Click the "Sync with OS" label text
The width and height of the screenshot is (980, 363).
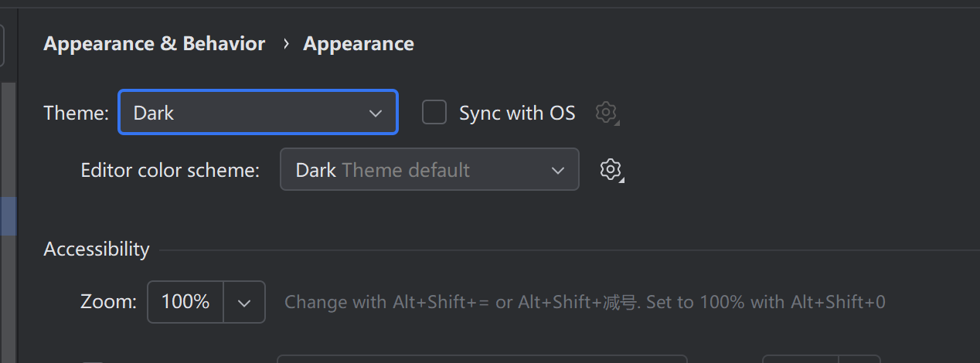tap(517, 113)
